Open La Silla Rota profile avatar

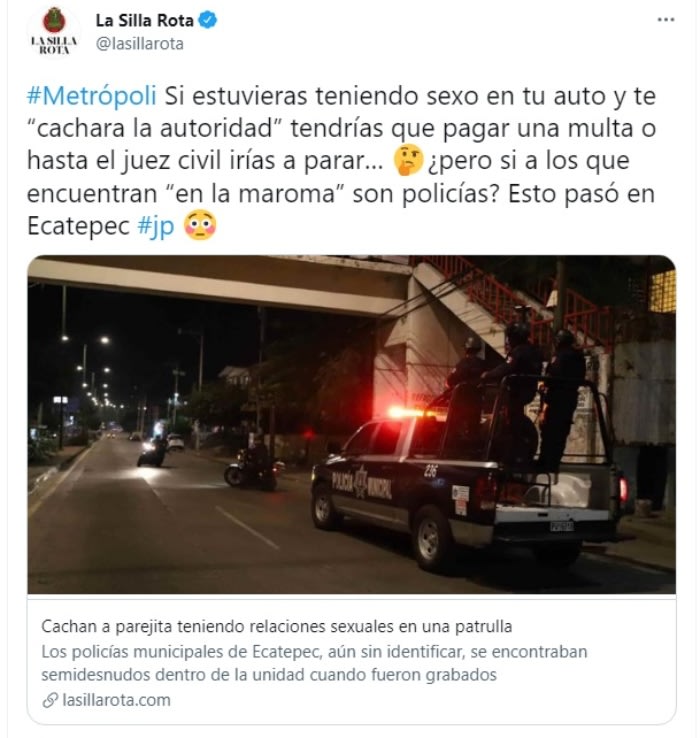click(54, 32)
